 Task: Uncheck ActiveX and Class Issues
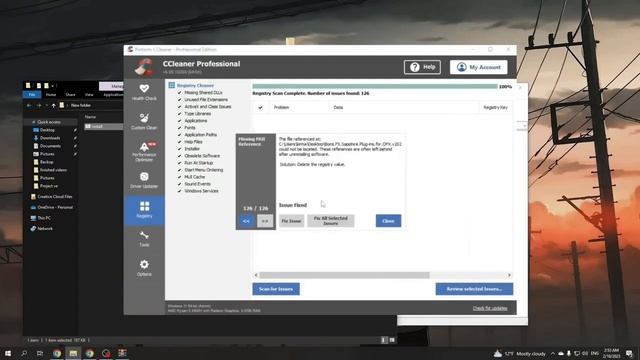coord(180,107)
